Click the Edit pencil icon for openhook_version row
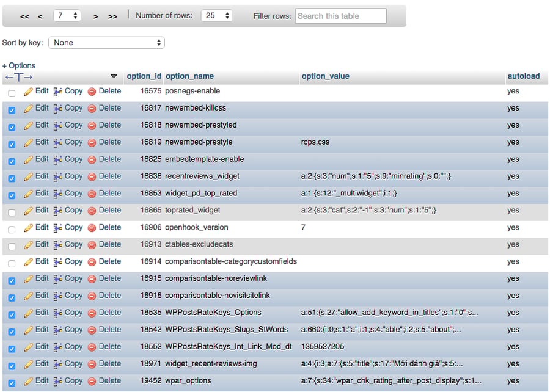The height and width of the screenshot is (392, 550). (x=28, y=228)
